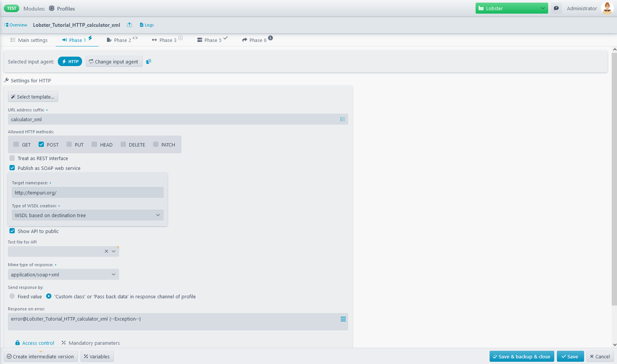Click into the URL address suffix field
This screenshot has width=617, height=364.
(x=178, y=119)
